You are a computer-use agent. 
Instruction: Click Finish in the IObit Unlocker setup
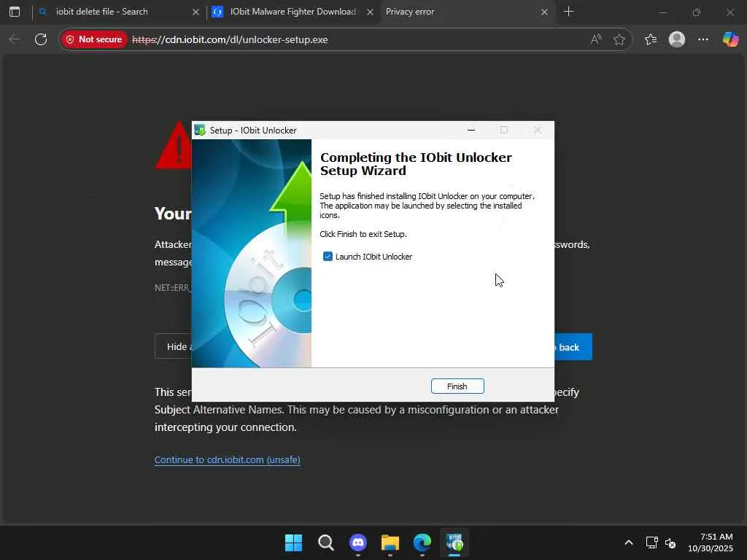coord(457,386)
